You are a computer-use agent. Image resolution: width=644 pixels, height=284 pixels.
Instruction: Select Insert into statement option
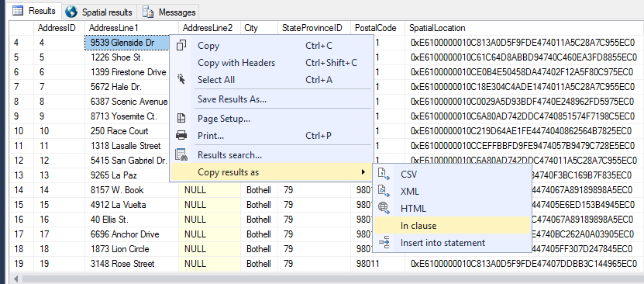[452, 243]
